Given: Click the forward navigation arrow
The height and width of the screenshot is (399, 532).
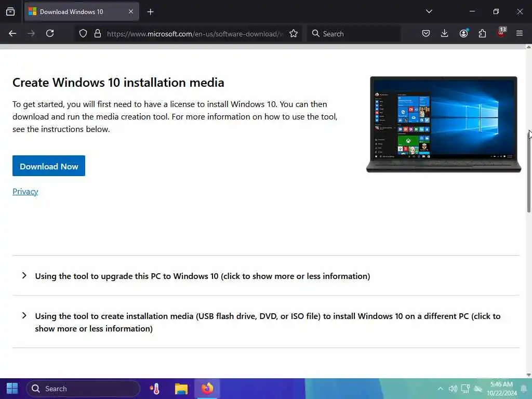Looking at the screenshot, I should pos(31,33).
